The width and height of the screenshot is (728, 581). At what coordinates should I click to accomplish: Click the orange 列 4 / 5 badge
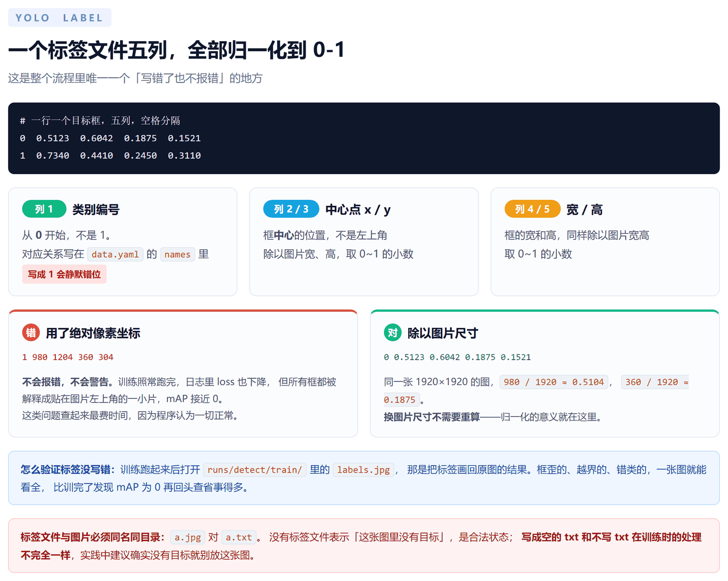click(532, 209)
